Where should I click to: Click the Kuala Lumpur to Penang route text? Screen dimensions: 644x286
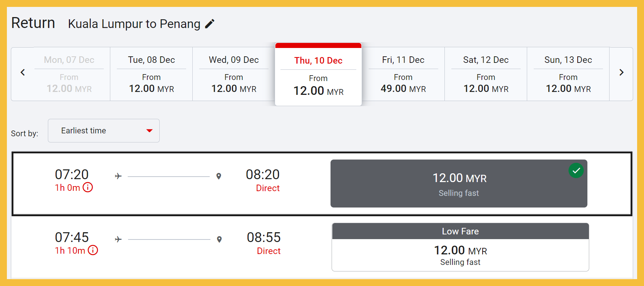point(134,24)
